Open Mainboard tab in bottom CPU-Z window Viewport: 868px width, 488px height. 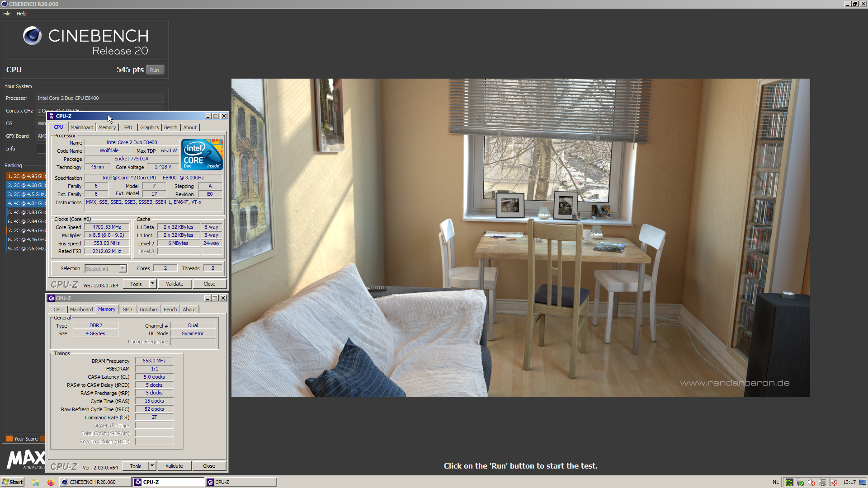point(81,310)
